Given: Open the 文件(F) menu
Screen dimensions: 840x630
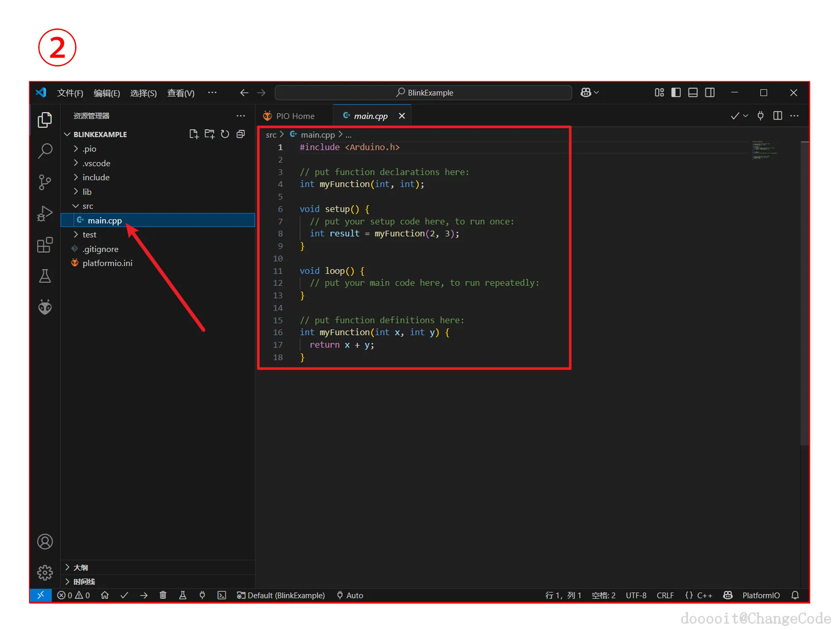Looking at the screenshot, I should [x=70, y=93].
